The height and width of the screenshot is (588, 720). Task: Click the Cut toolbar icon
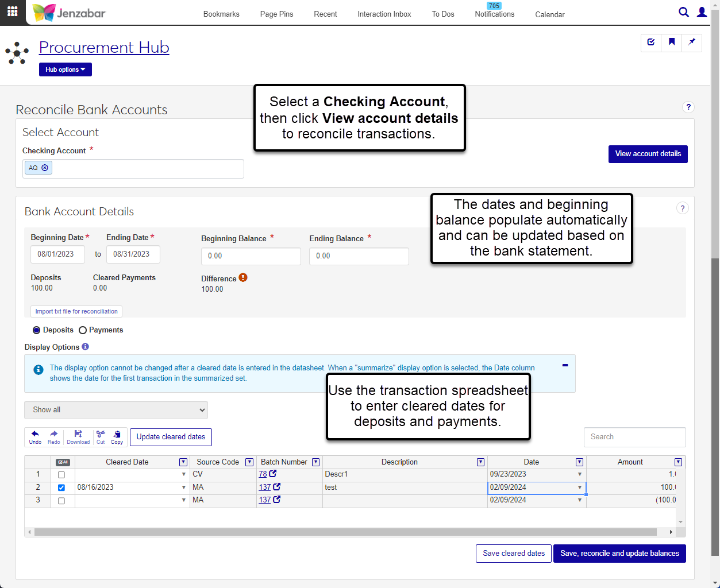101,437
